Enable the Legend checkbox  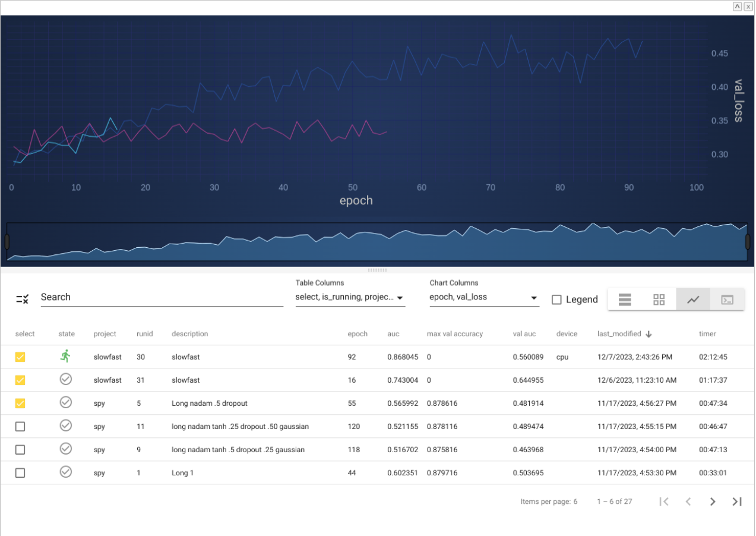[556, 299]
